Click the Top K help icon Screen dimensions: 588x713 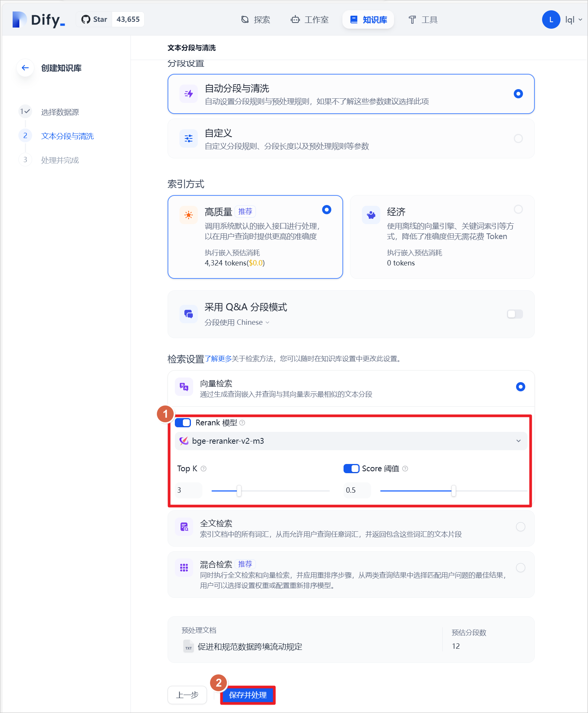pyautogui.click(x=204, y=469)
